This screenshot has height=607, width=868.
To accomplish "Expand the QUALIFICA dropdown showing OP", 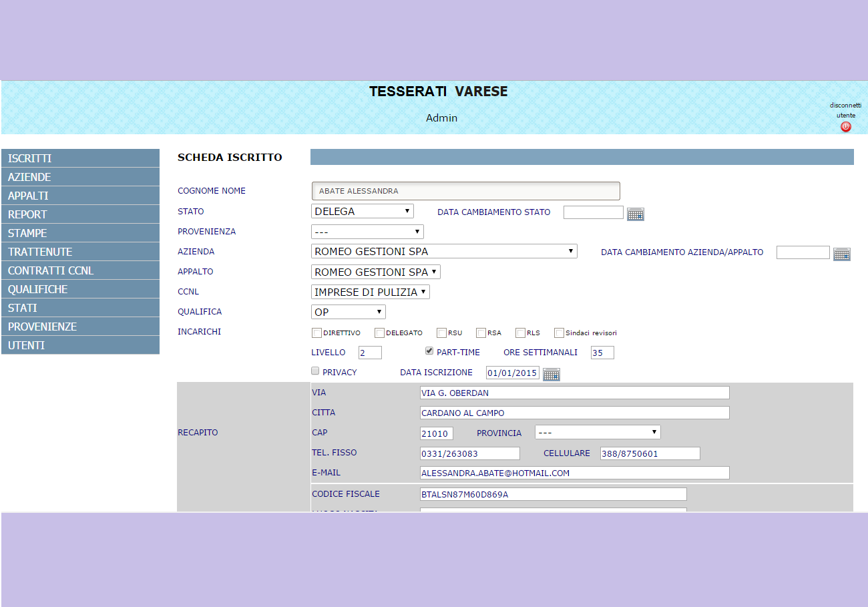I will tap(349, 312).
